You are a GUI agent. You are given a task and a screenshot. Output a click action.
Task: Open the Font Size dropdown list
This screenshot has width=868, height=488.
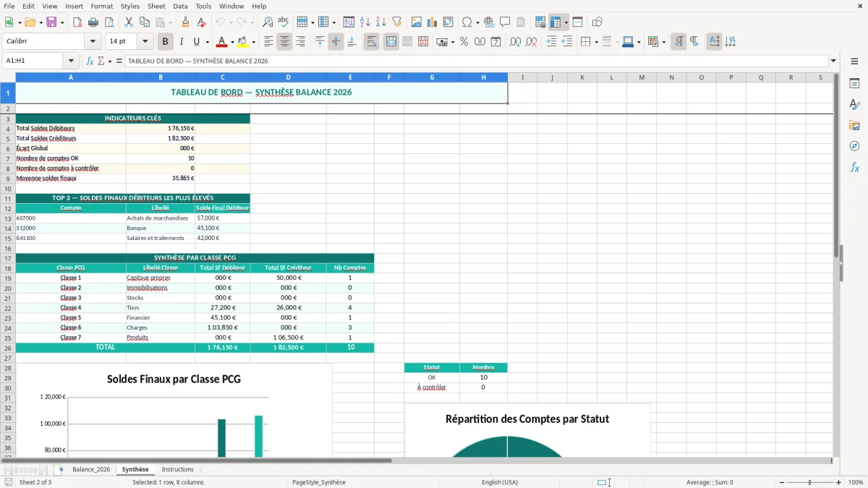[x=145, y=42]
